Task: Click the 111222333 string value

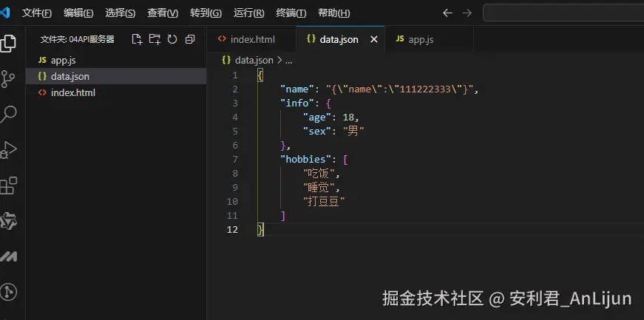Action: pos(425,89)
